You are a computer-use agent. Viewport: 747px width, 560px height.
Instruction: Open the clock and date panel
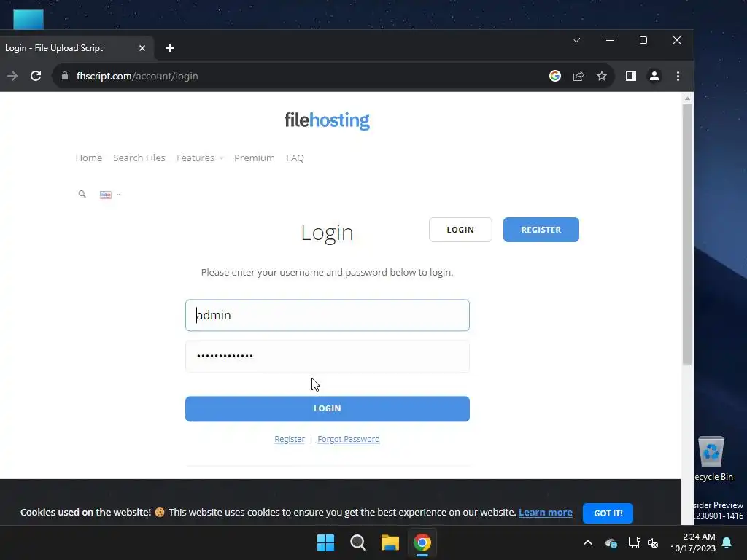(693, 542)
